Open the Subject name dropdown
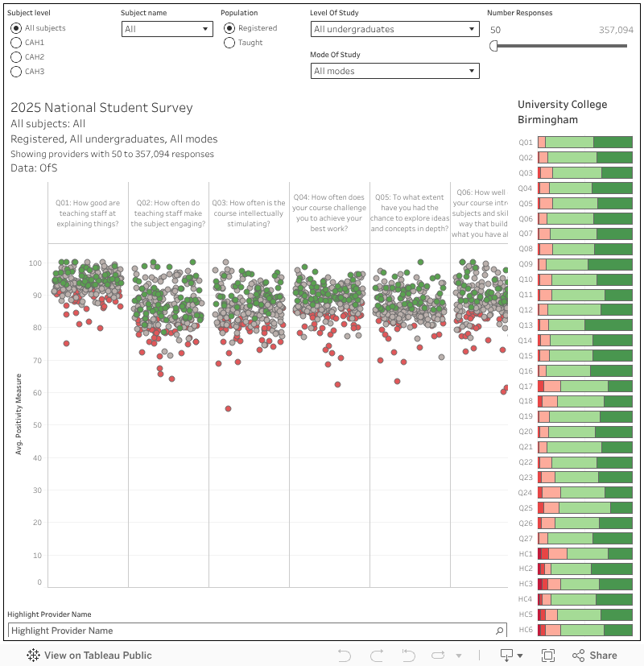 coord(167,29)
